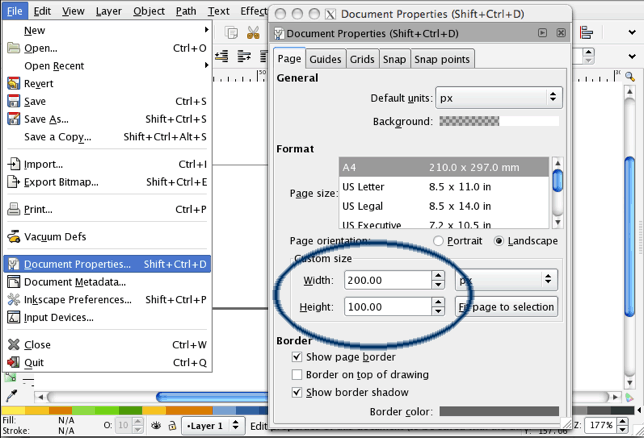Open the View menu
The height and width of the screenshot is (438, 644).
click(x=73, y=11)
